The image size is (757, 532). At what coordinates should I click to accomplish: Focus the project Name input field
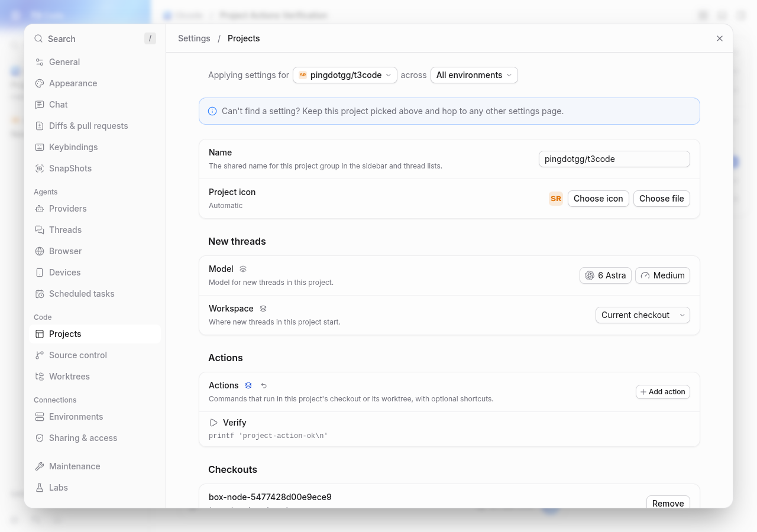click(x=614, y=159)
